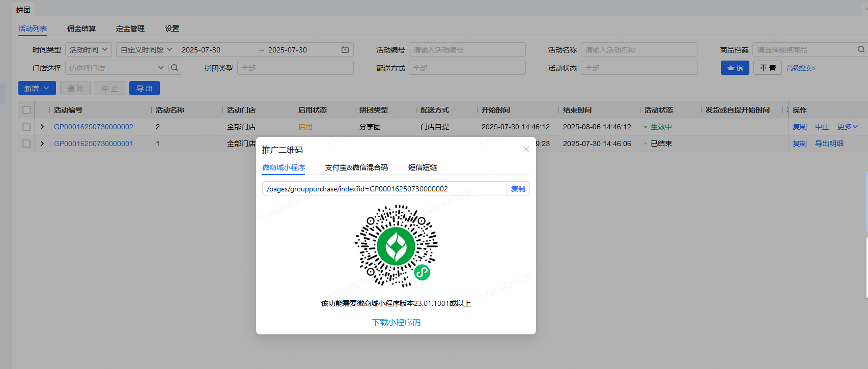Open the 活动状态 dropdown
Image resolution: width=868 pixels, height=369 pixels.
tap(639, 68)
